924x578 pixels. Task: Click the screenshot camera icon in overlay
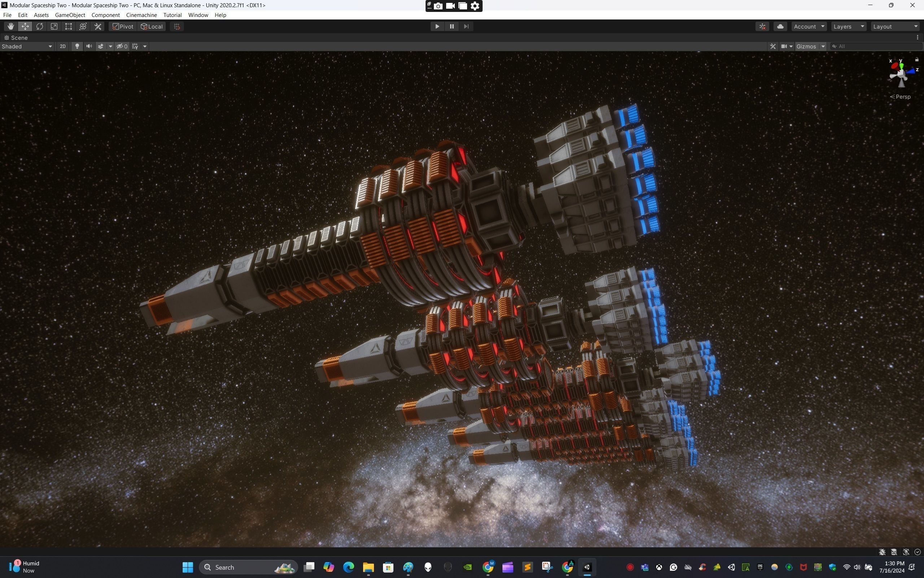pyautogui.click(x=438, y=6)
